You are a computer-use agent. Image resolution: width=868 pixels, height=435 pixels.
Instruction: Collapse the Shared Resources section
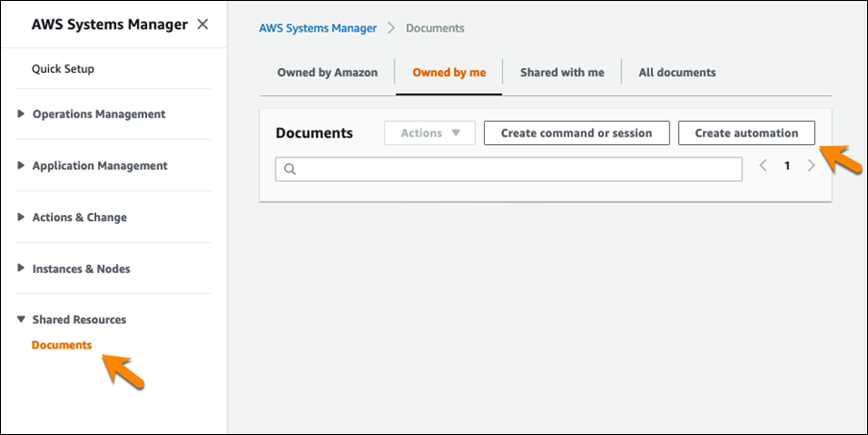pos(21,320)
